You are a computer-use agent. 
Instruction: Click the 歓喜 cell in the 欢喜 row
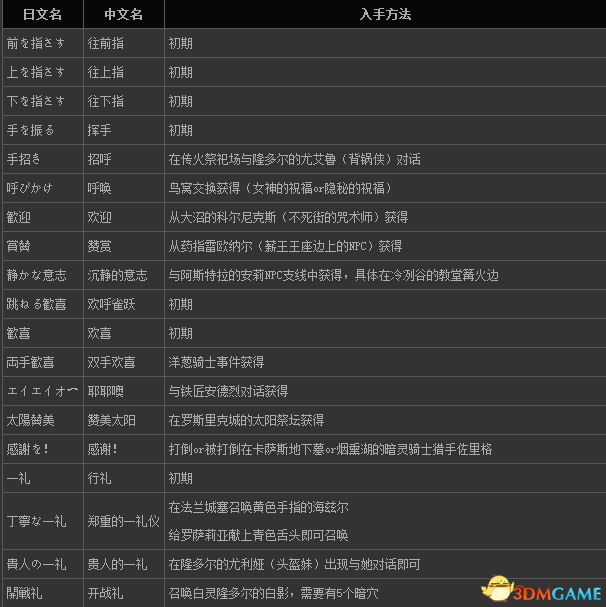[x=43, y=333]
